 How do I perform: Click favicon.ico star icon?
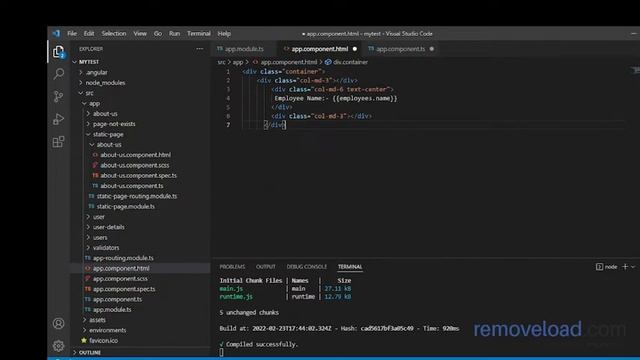coord(84,340)
